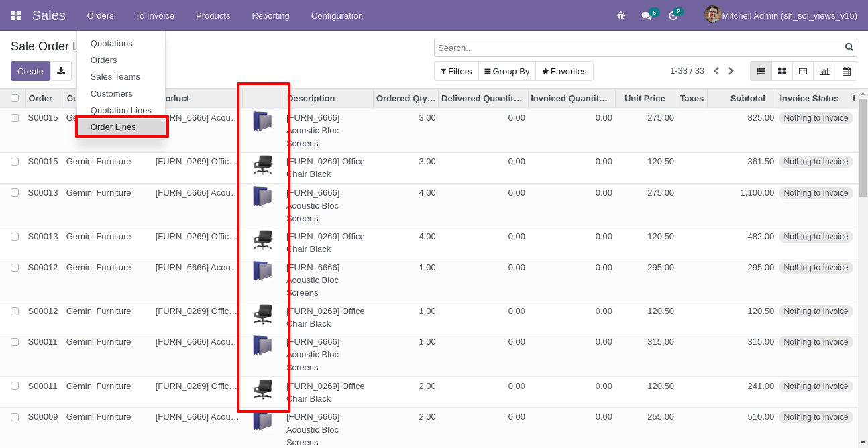The height and width of the screenshot is (448, 868).
Task: Switch to graph view
Action: 824,71
